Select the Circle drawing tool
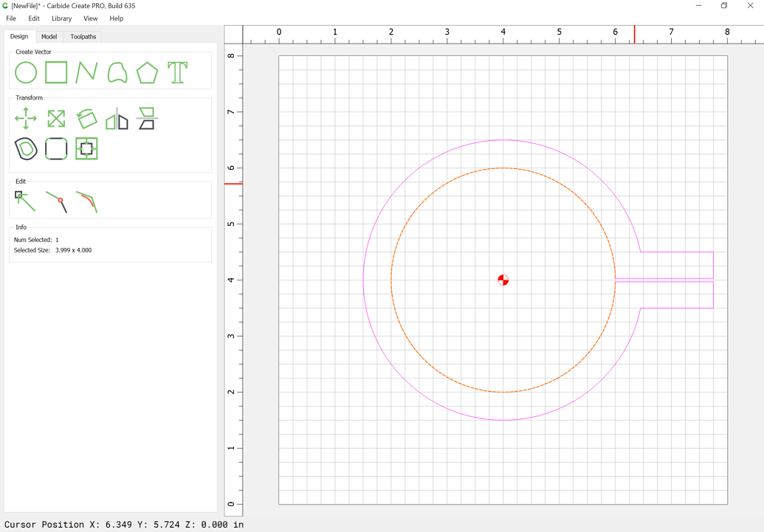Screen dimensions: 764x532 point(25,73)
